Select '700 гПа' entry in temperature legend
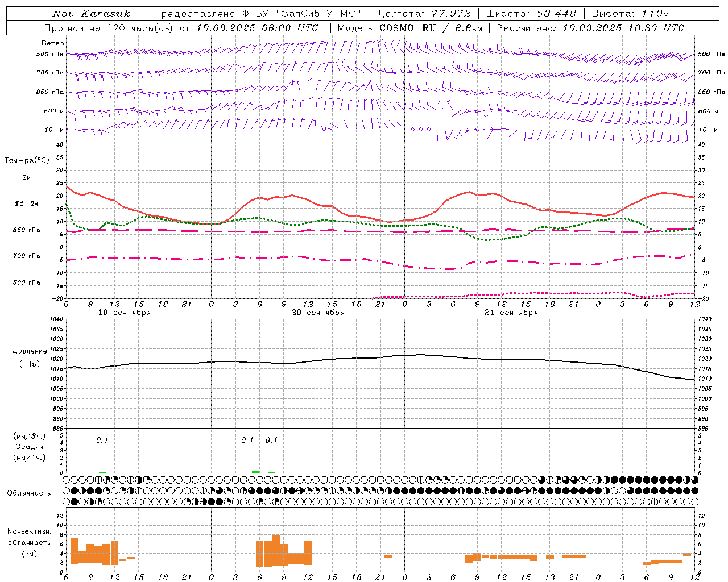Viewport: 728px width, 582px height. click(26, 256)
